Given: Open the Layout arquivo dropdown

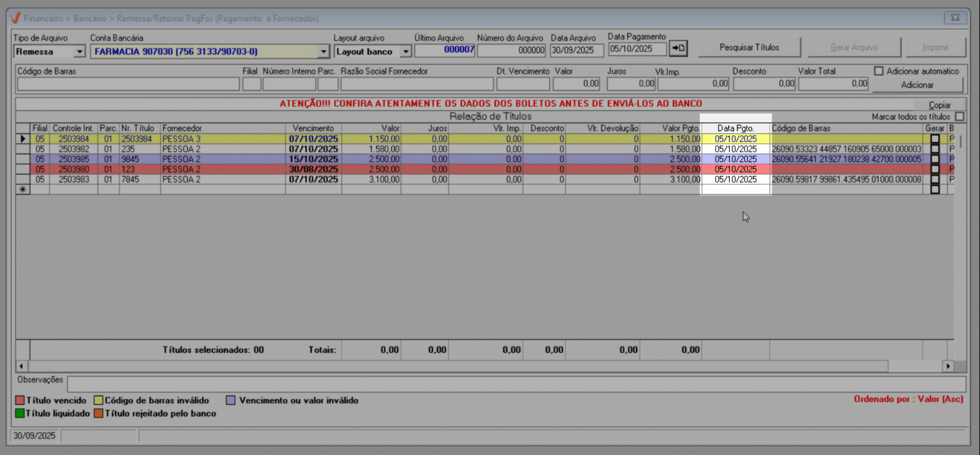Looking at the screenshot, I should [x=406, y=51].
